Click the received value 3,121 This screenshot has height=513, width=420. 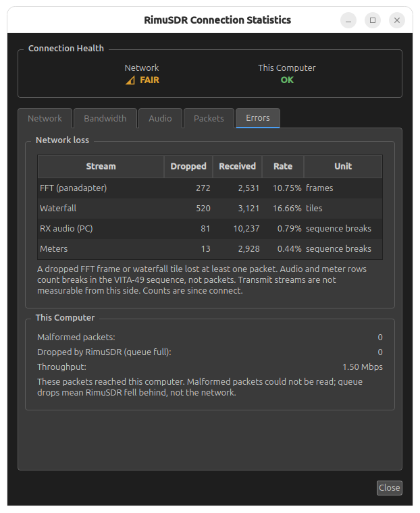click(248, 209)
